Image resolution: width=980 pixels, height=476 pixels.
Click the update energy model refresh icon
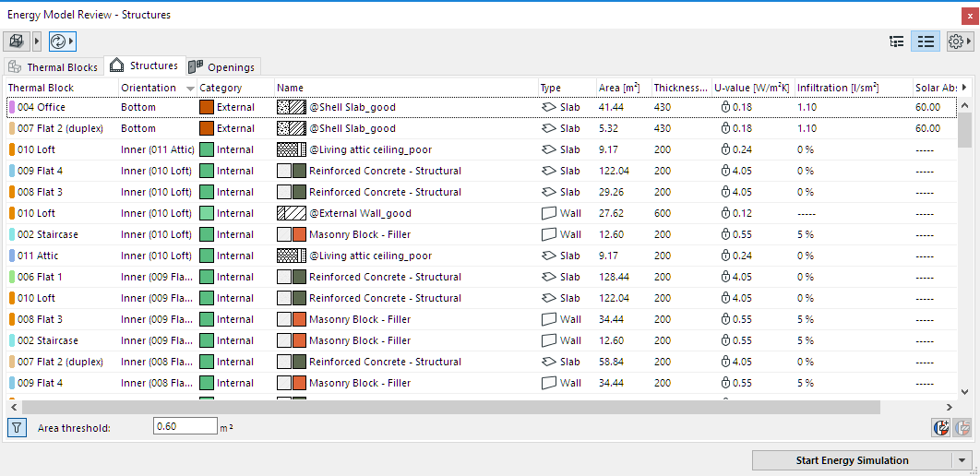click(x=57, y=42)
